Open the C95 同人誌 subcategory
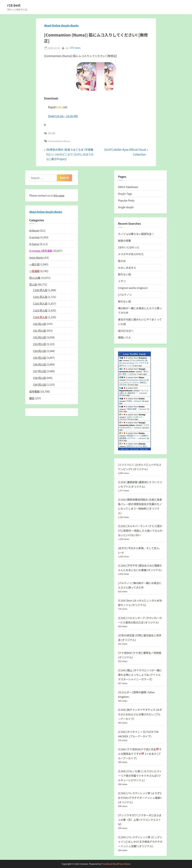Screen dimensions: 192x868 coord(39,358)
